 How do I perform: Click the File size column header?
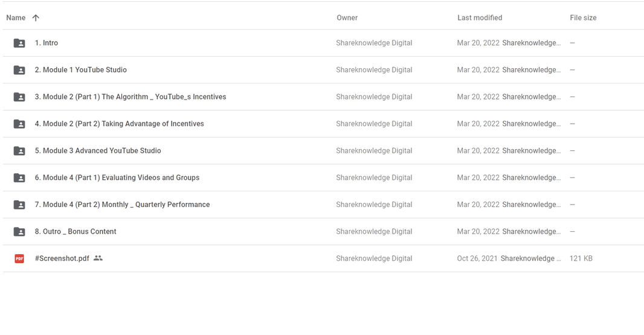click(x=583, y=18)
